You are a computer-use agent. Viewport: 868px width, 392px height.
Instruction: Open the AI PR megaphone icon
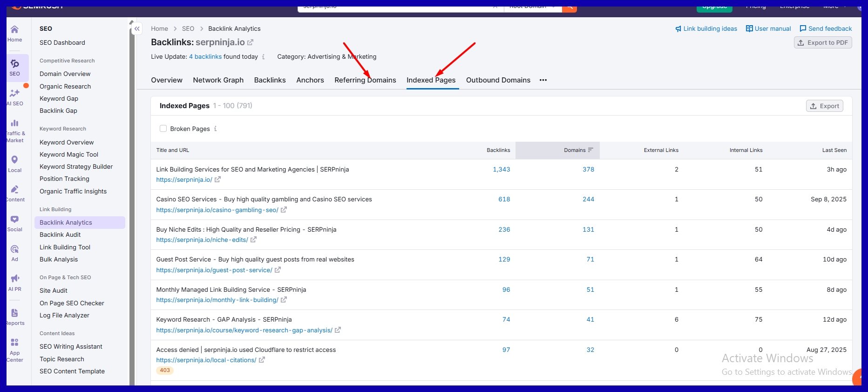[14, 279]
